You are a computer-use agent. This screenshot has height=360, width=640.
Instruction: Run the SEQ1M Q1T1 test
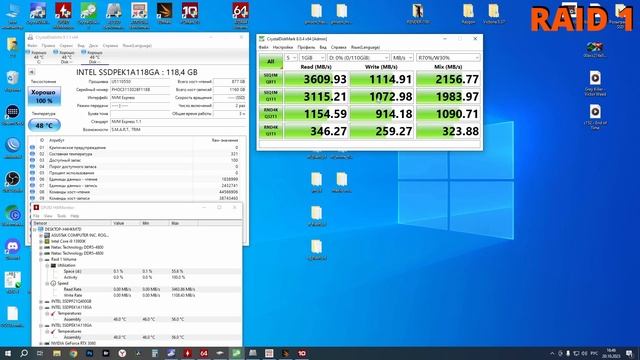[x=271, y=96]
